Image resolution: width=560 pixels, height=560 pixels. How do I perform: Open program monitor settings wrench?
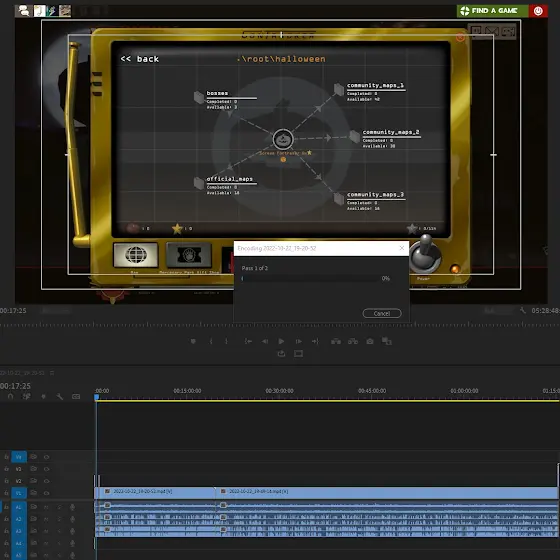tap(523, 310)
